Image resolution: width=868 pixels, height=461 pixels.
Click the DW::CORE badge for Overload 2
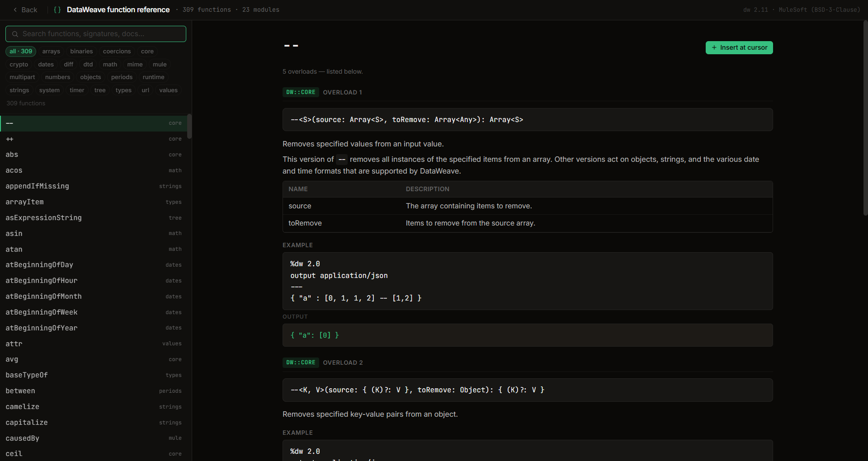click(301, 362)
